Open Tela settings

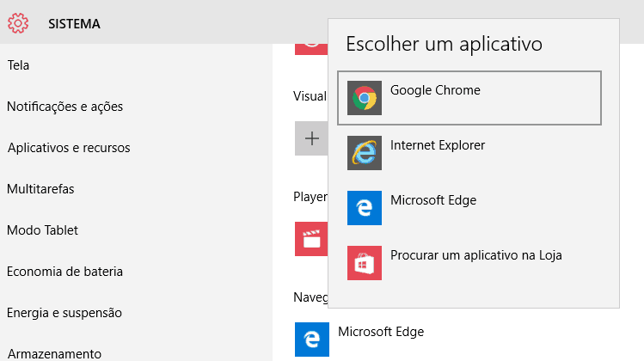[18, 65]
